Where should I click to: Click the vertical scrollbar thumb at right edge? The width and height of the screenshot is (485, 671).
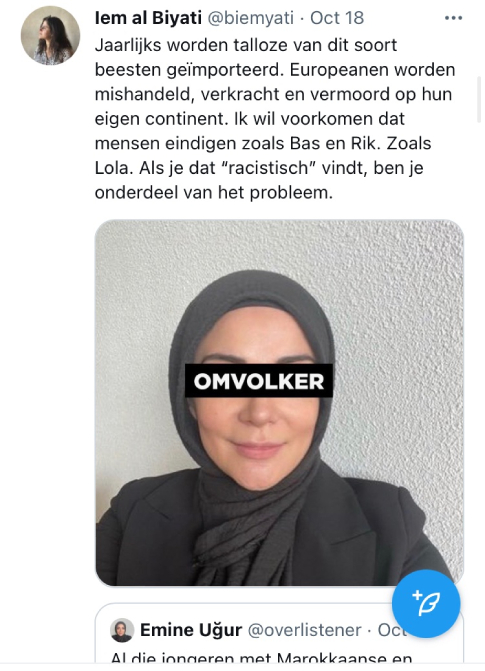(x=478, y=99)
